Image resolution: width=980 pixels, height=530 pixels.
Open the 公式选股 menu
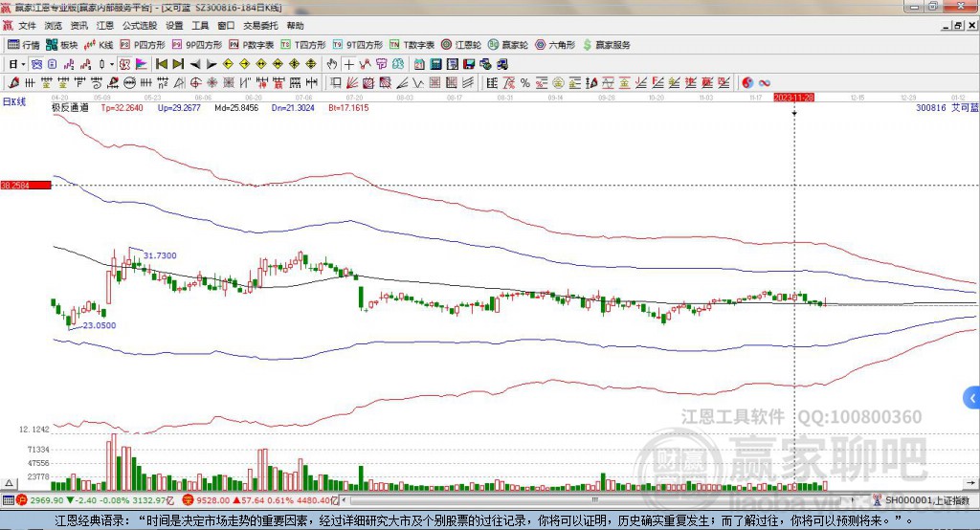[x=140, y=26]
